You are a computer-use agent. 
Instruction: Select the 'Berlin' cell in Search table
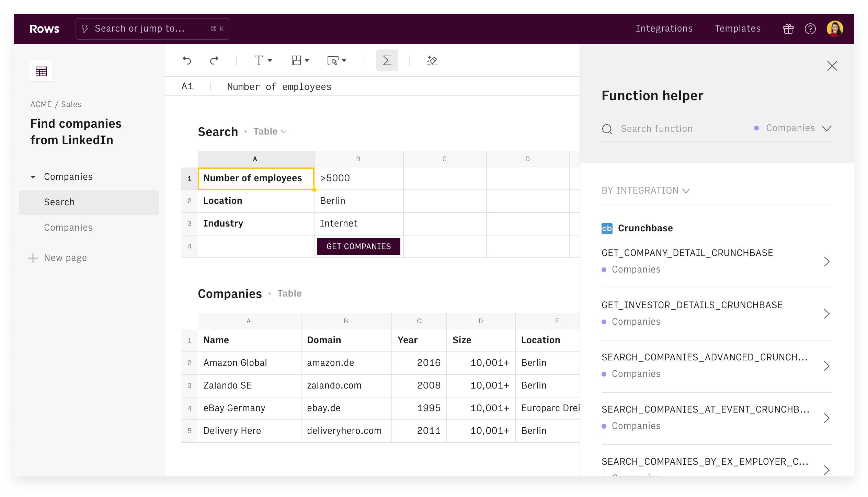click(x=358, y=201)
